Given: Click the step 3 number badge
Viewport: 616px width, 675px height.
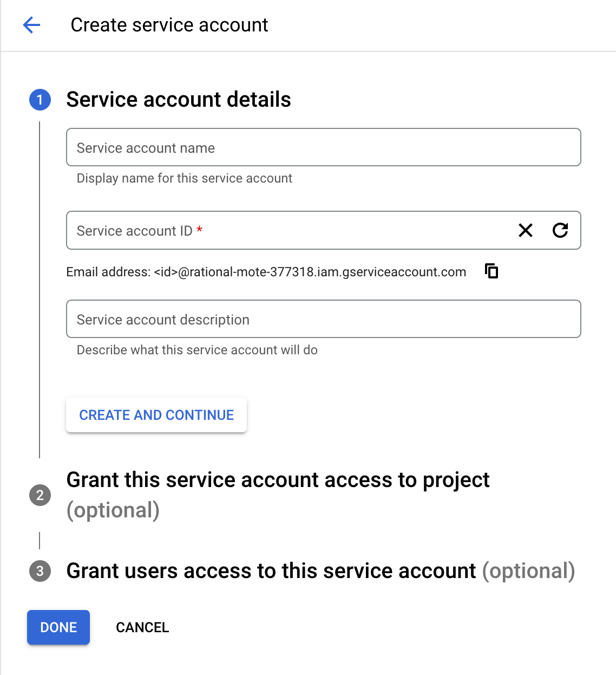Looking at the screenshot, I should [x=40, y=571].
